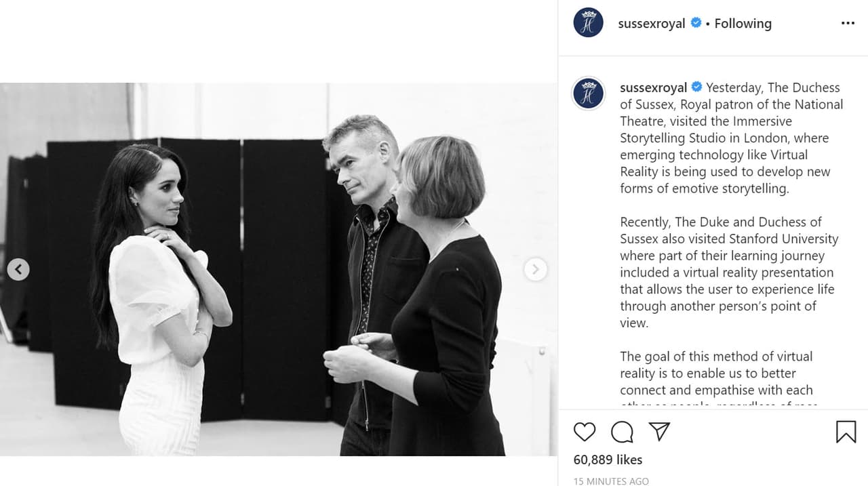Go back to the previous carousel photo
Viewport: 868px width, 486px height.
[18, 269]
